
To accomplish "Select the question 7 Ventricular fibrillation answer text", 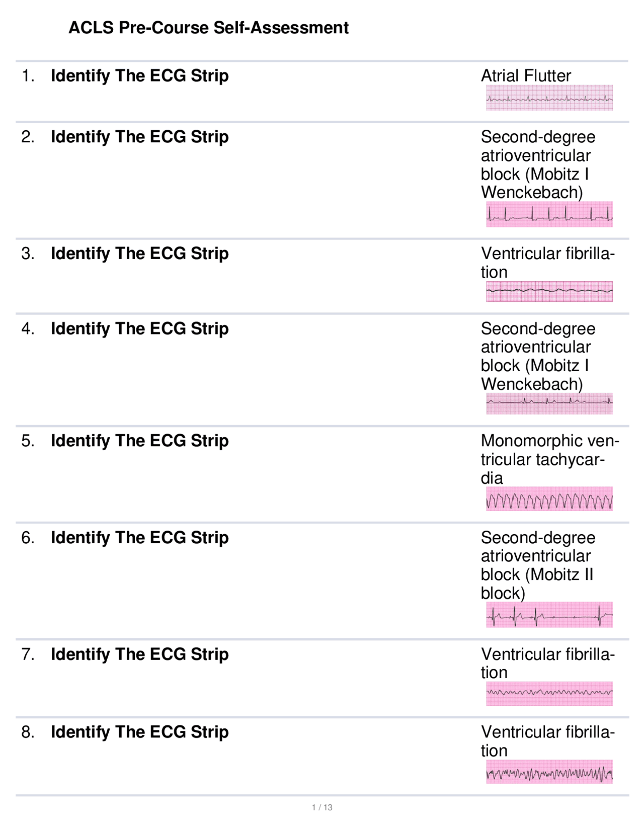I will (547, 663).
